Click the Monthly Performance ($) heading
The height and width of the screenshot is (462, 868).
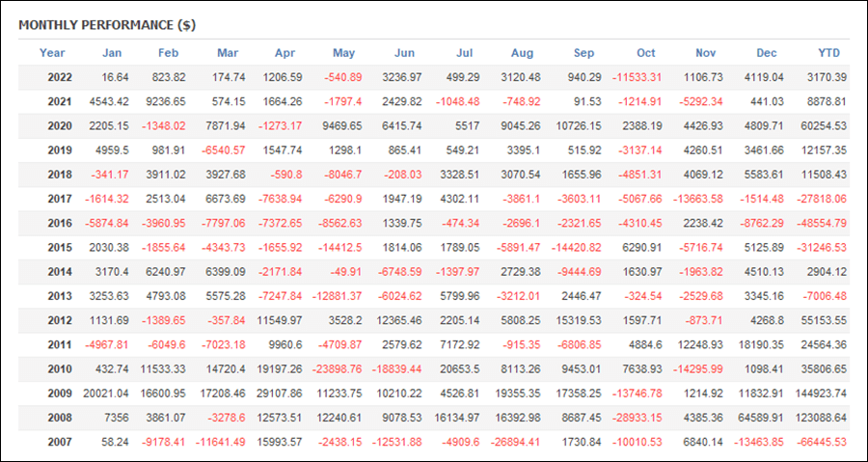click(107, 25)
